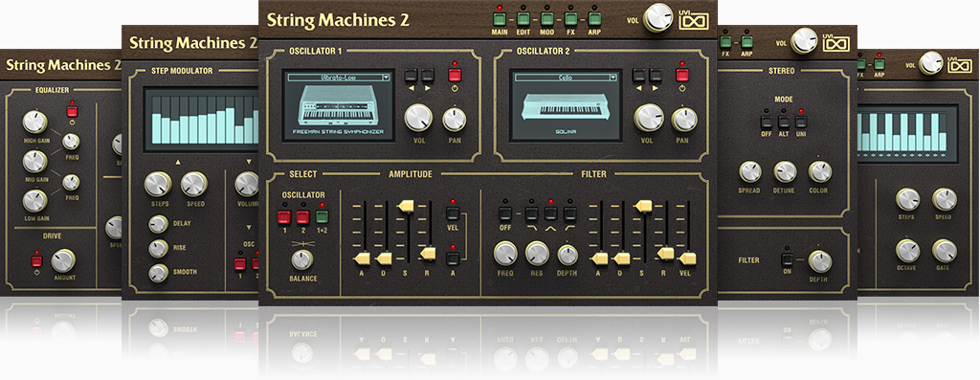The height and width of the screenshot is (380, 980).
Task: Set stereo mode to OFF
Action: pos(767,122)
